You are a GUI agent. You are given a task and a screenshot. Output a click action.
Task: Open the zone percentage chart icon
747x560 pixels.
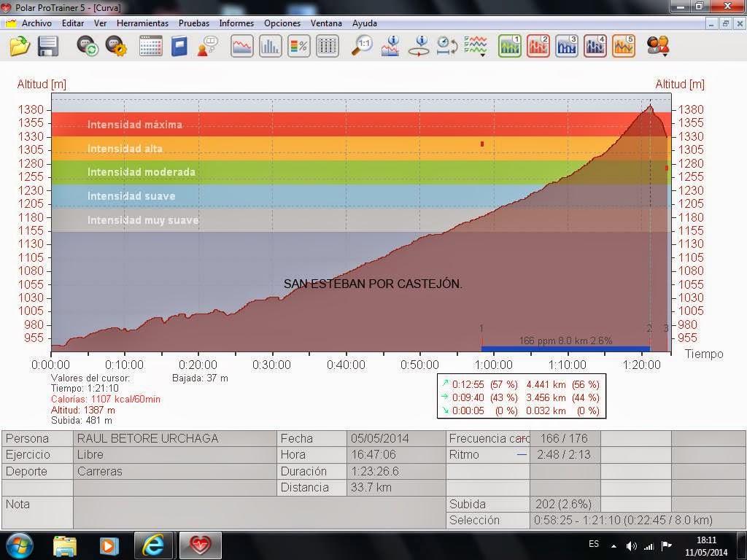tap(298, 46)
